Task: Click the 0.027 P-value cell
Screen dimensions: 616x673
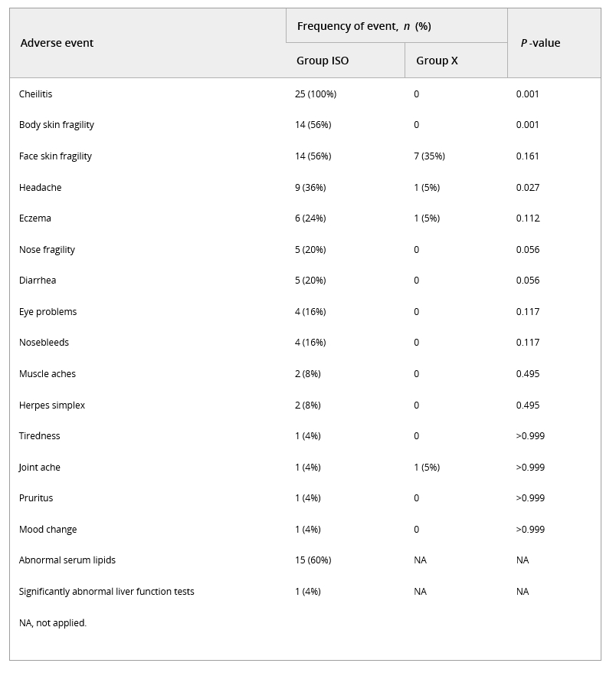Action: (x=528, y=188)
